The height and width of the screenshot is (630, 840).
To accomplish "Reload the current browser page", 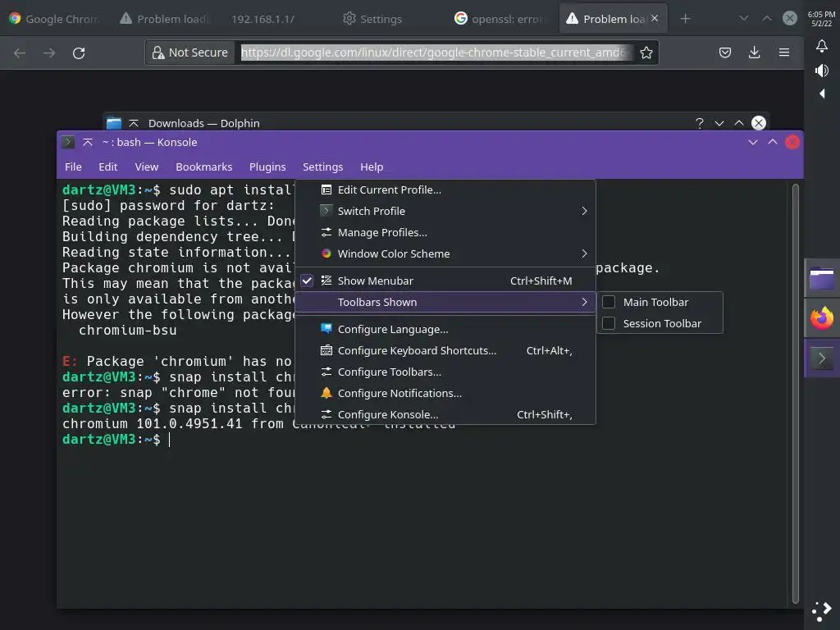I will 79,52.
